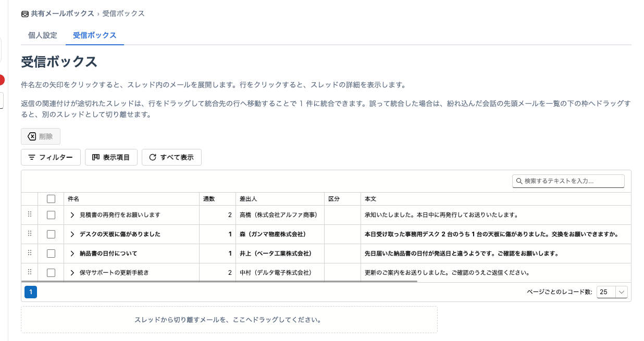This screenshot has height=341, width=644.
Task: Click drag handle of 見積書の再発行 row
Action: pos(30,214)
